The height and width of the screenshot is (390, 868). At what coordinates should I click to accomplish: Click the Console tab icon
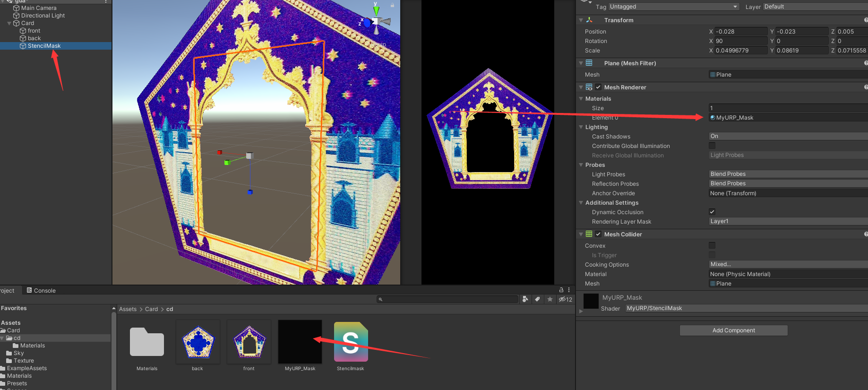coord(29,290)
